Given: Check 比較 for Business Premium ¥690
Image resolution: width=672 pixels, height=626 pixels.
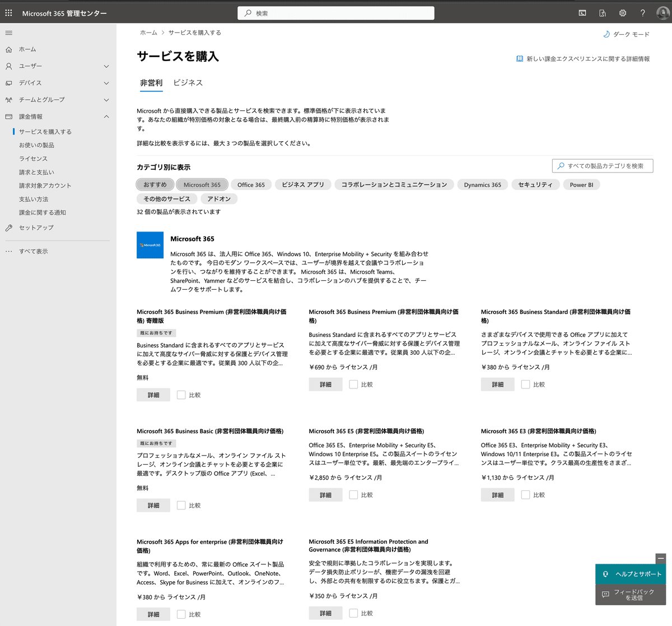Looking at the screenshot, I should coord(353,384).
